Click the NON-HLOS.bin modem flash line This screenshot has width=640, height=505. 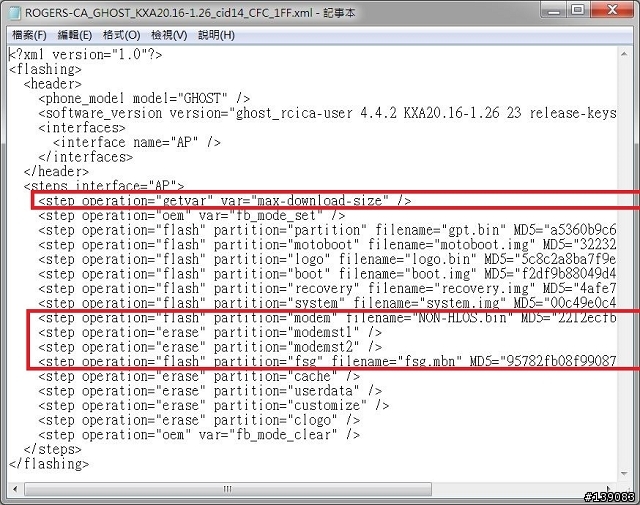(327, 318)
